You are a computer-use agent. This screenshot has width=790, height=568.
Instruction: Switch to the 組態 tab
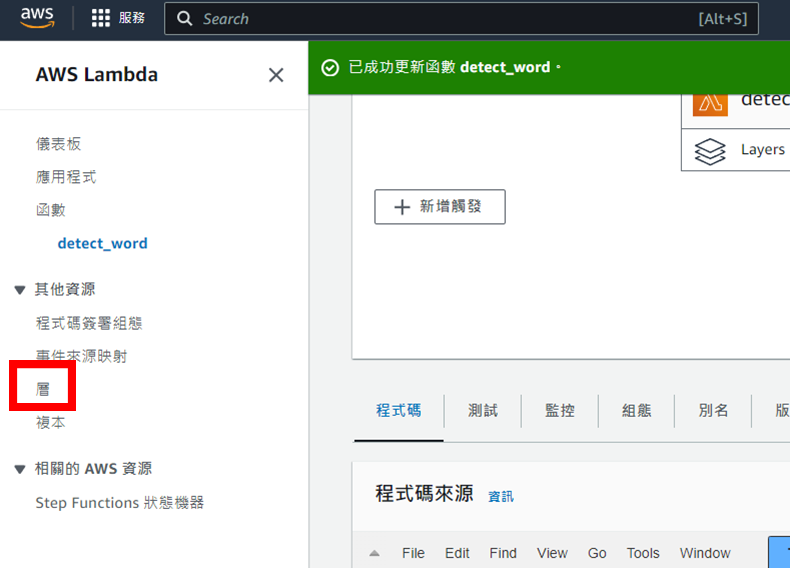(x=636, y=410)
